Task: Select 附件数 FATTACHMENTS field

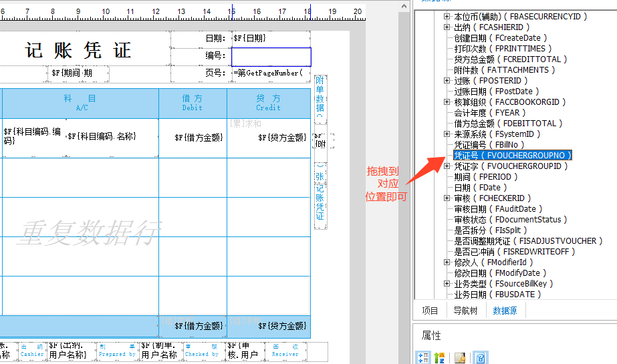Action: click(x=504, y=70)
